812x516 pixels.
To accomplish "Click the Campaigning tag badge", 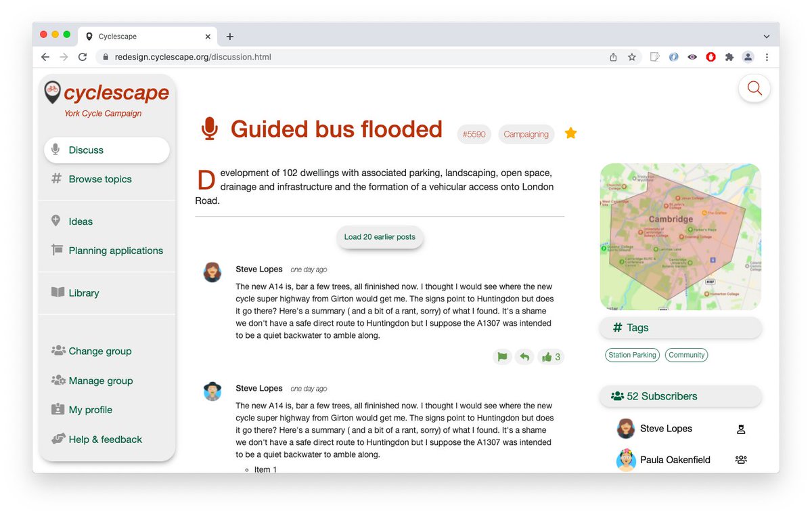I will pos(526,135).
